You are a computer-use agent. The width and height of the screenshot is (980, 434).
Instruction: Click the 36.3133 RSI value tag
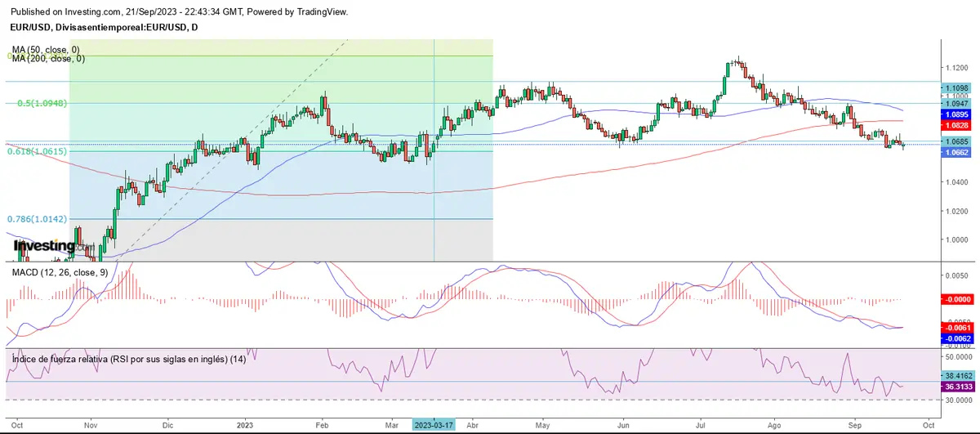tap(955, 388)
